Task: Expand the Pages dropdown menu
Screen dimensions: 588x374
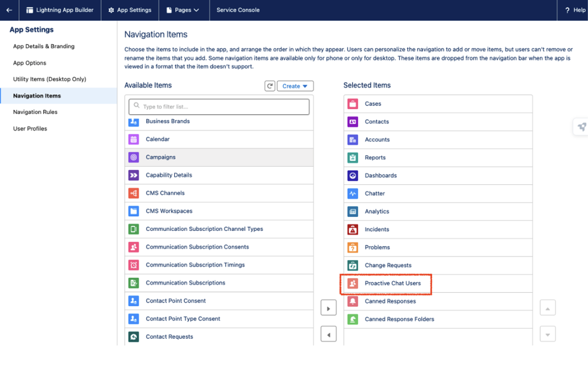Action: (x=183, y=10)
